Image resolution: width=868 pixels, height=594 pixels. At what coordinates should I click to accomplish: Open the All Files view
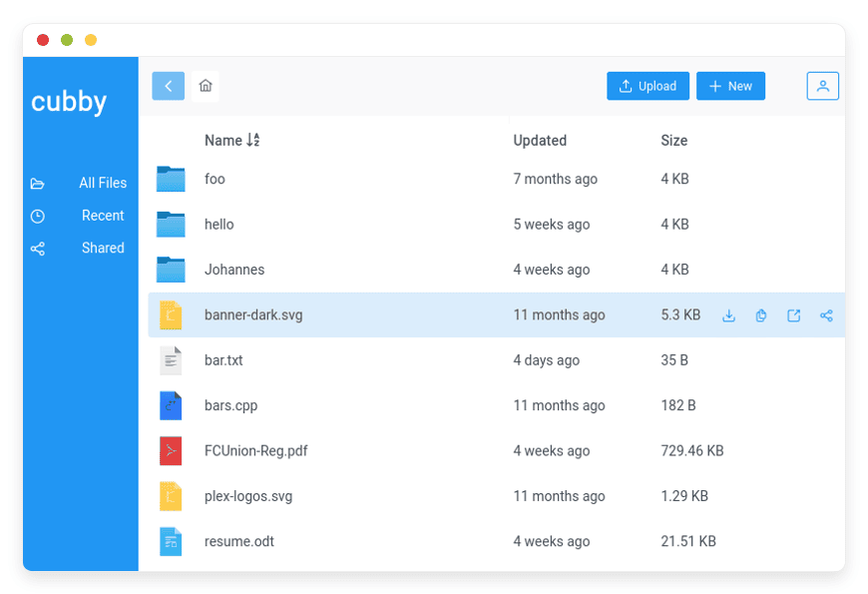click(103, 183)
